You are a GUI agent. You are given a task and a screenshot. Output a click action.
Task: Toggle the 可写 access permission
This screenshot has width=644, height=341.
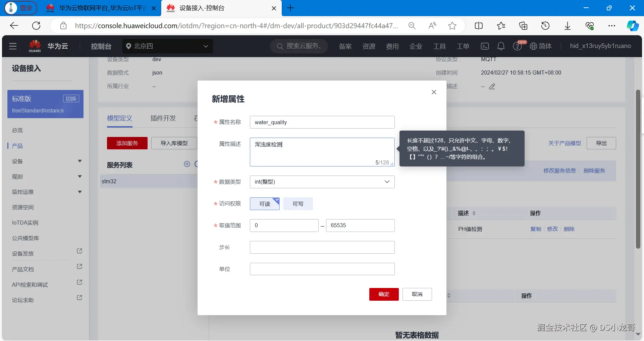click(298, 204)
